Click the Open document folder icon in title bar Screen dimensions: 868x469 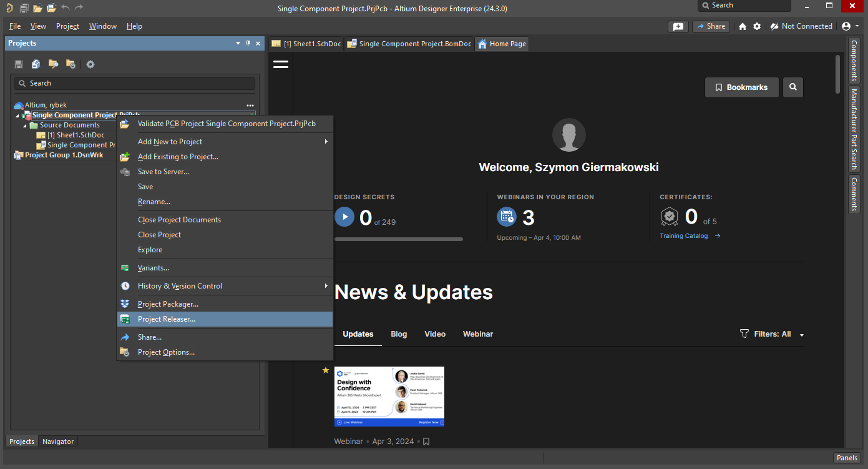38,8
